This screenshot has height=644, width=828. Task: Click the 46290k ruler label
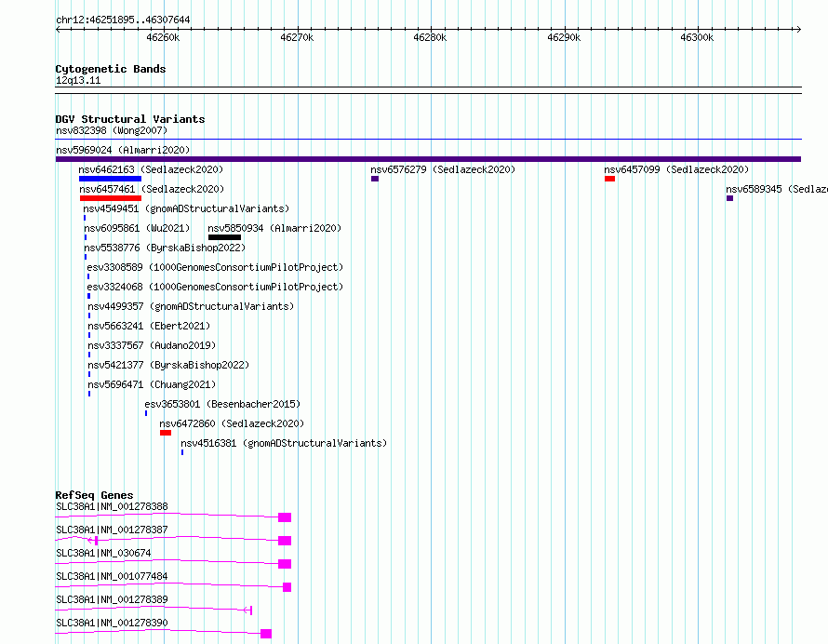[564, 37]
